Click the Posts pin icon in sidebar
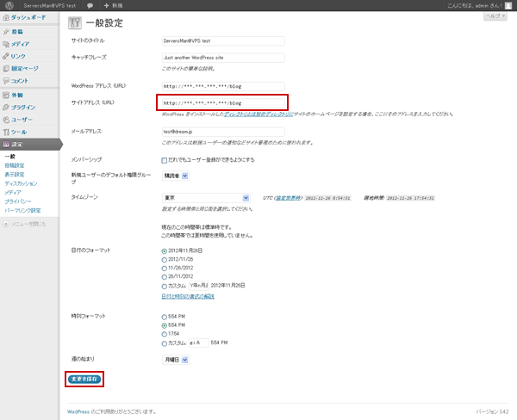 6,32
